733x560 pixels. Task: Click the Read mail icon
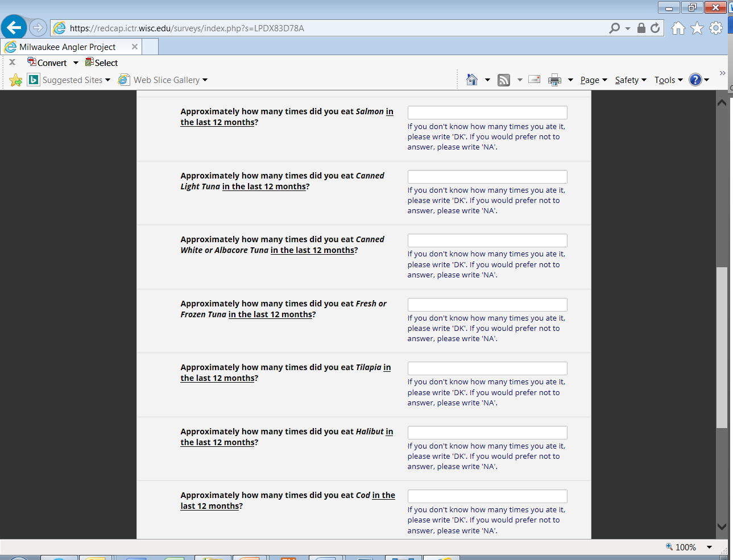(x=534, y=80)
